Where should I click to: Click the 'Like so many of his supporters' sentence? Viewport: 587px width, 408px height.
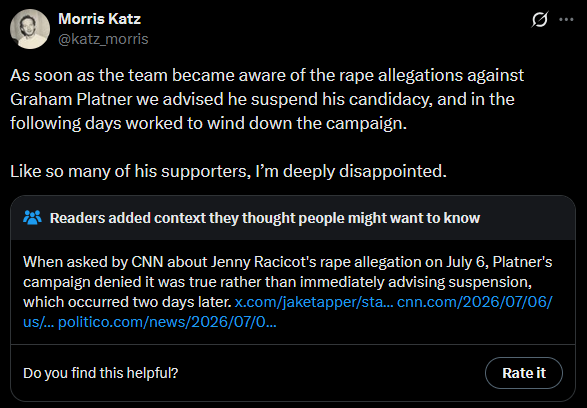coord(228,171)
